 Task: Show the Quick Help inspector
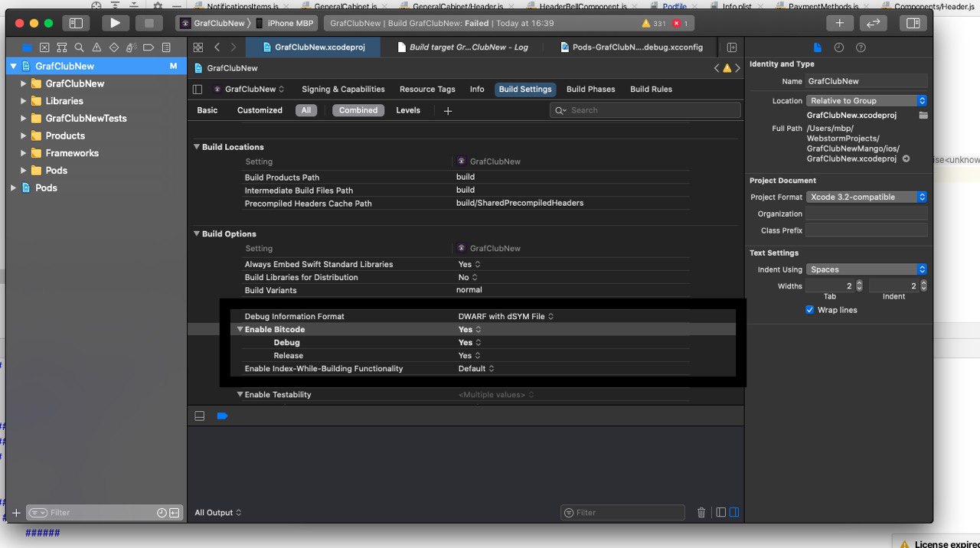(x=861, y=47)
